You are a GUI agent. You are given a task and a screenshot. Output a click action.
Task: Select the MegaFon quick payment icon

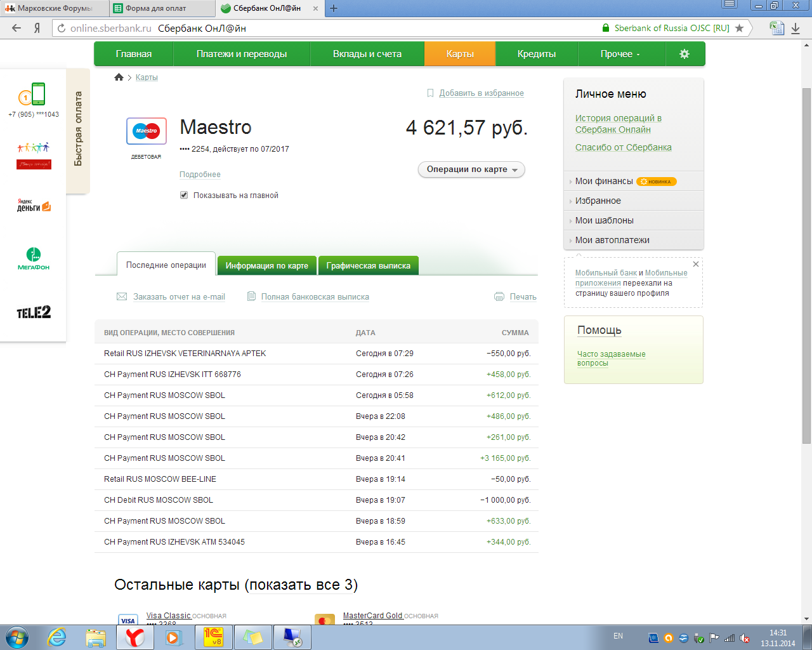click(34, 258)
